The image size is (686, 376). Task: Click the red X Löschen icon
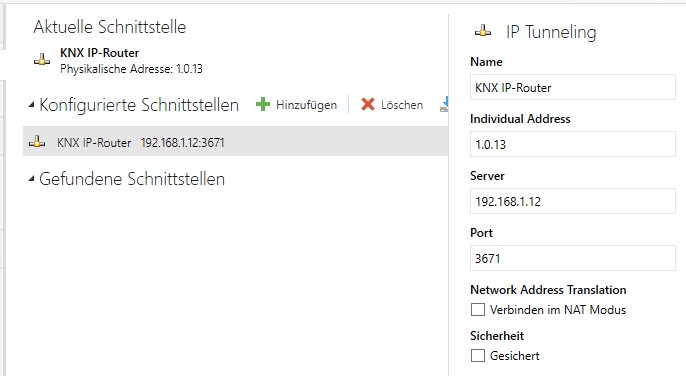pyautogui.click(x=368, y=105)
